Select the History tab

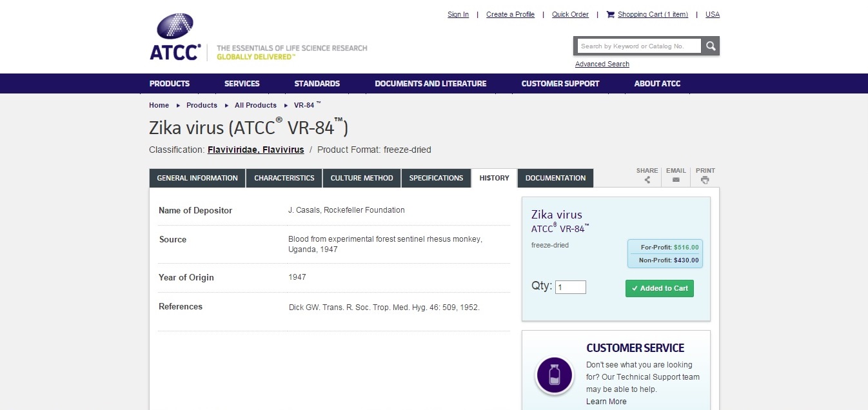[495, 178]
